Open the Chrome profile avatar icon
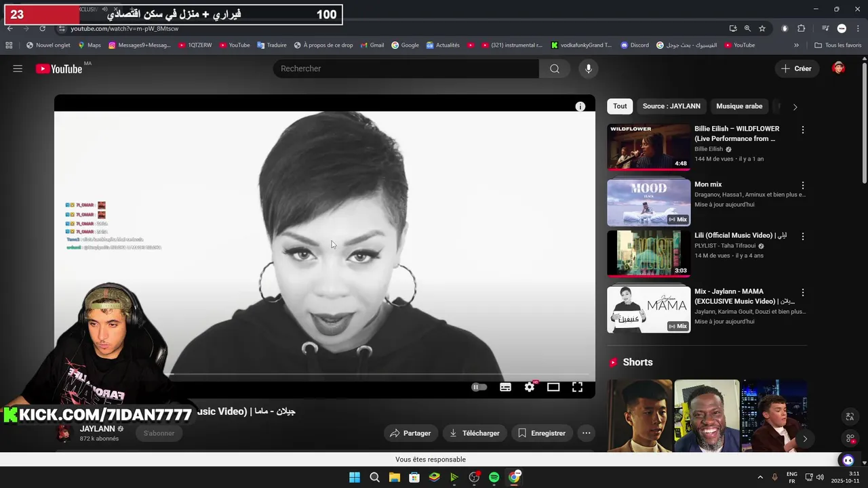Screen dimensions: 868x488 (842, 28)
